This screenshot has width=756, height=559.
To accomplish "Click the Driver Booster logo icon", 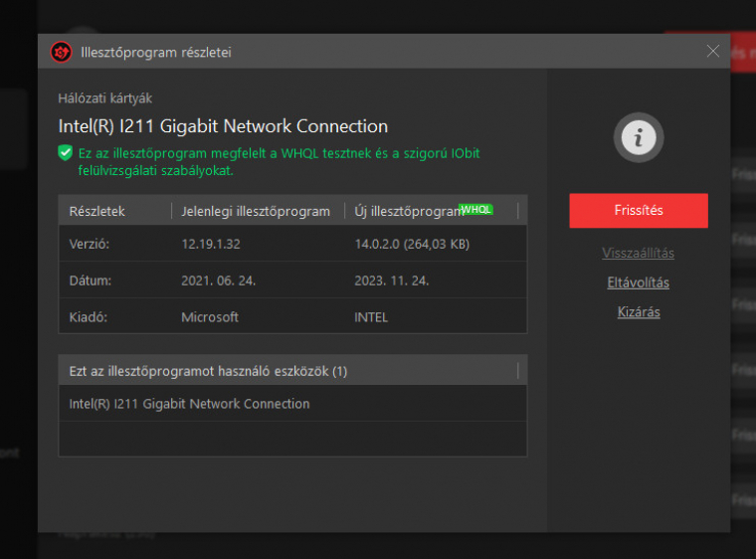I will click(x=62, y=52).
